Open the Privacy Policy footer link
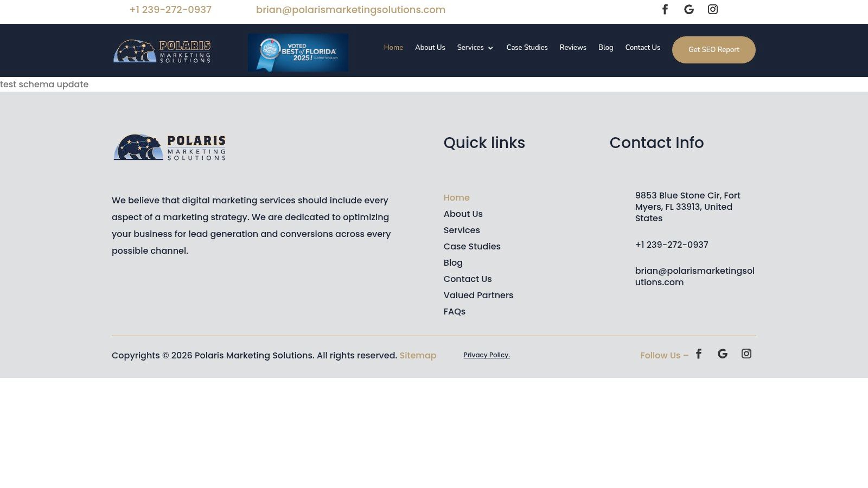This screenshot has width=868, height=488. [x=487, y=355]
